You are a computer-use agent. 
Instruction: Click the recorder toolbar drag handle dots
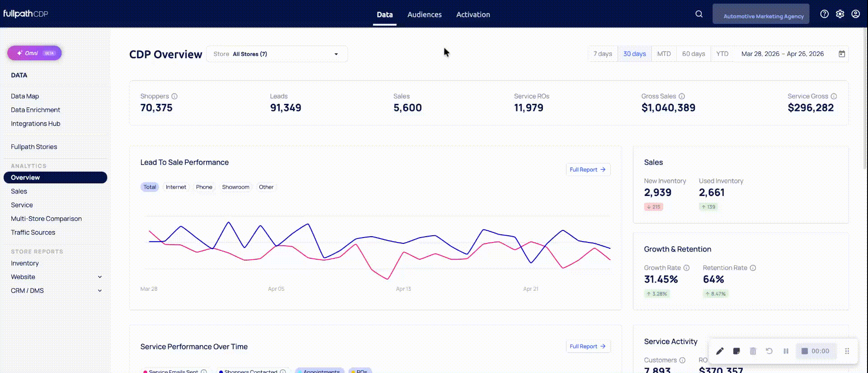pyautogui.click(x=847, y=351)
